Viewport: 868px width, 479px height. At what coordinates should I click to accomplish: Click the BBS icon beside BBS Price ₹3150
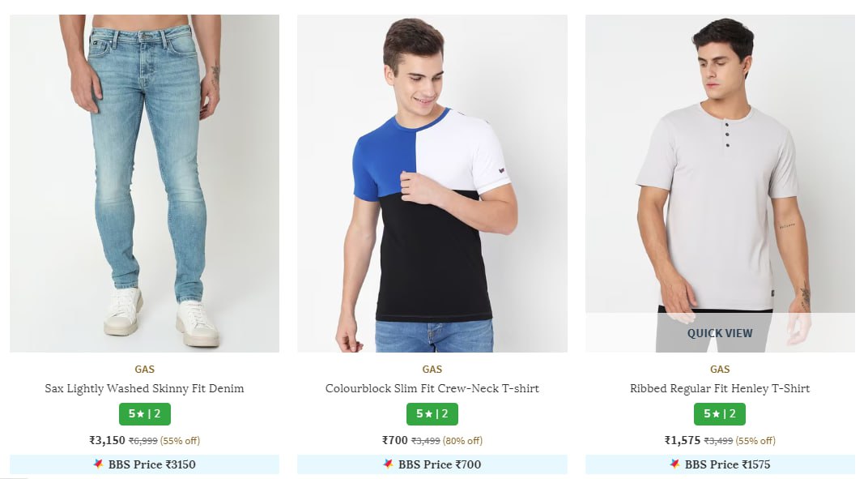[x=99, y=464]
